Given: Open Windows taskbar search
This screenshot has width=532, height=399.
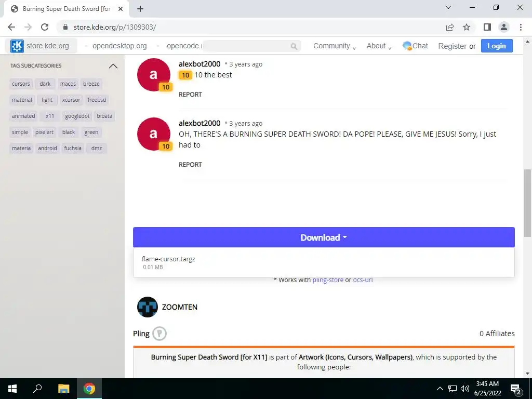Looking at the screenshot, I should (37, 389).
